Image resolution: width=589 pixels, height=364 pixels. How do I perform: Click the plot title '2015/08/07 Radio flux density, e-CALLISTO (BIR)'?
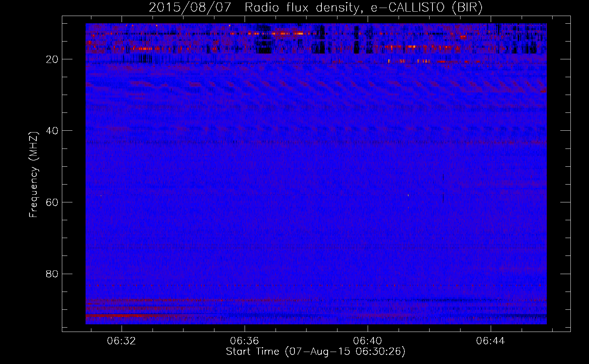(316, 8)
